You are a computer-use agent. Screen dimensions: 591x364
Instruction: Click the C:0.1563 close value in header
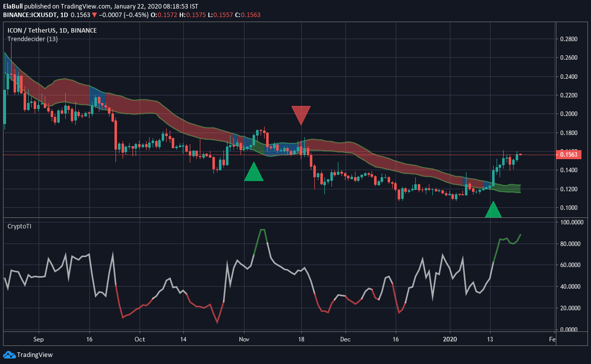point(248,15)
